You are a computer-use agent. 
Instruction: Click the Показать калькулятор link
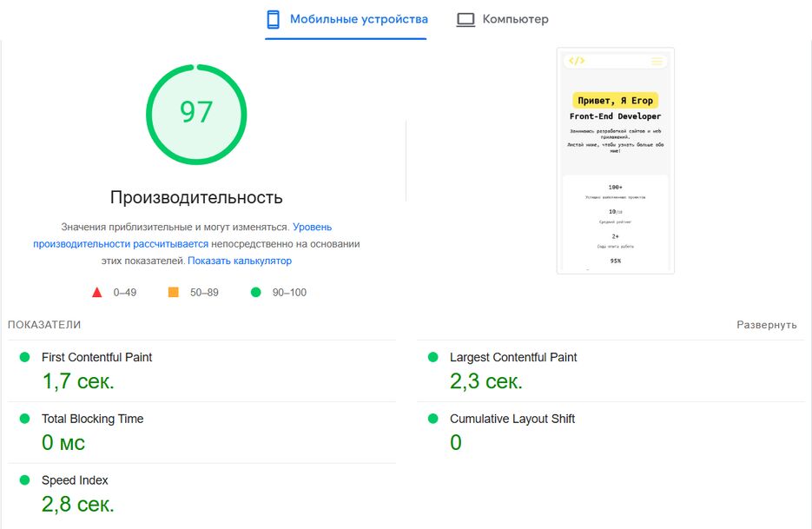pos(240,261)
